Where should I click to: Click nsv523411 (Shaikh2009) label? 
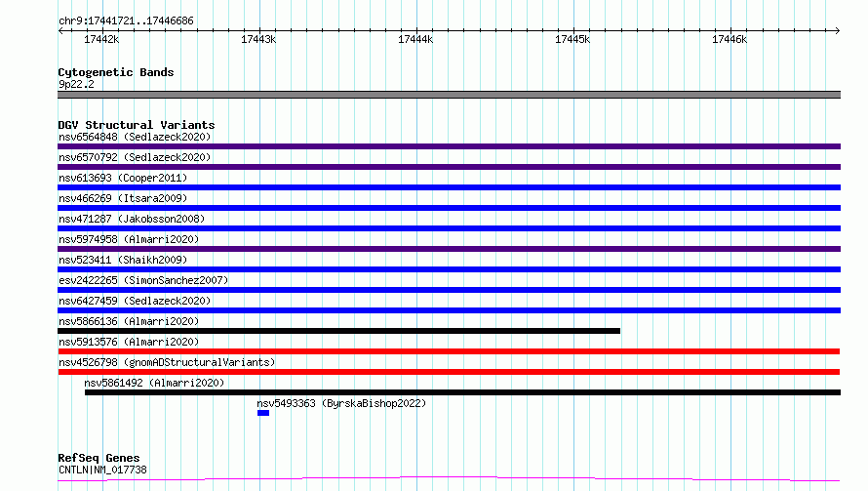[x=123, y=260]
